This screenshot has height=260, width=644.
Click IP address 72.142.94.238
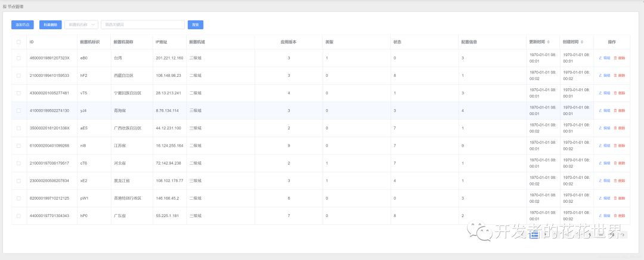tap(168, 163)
